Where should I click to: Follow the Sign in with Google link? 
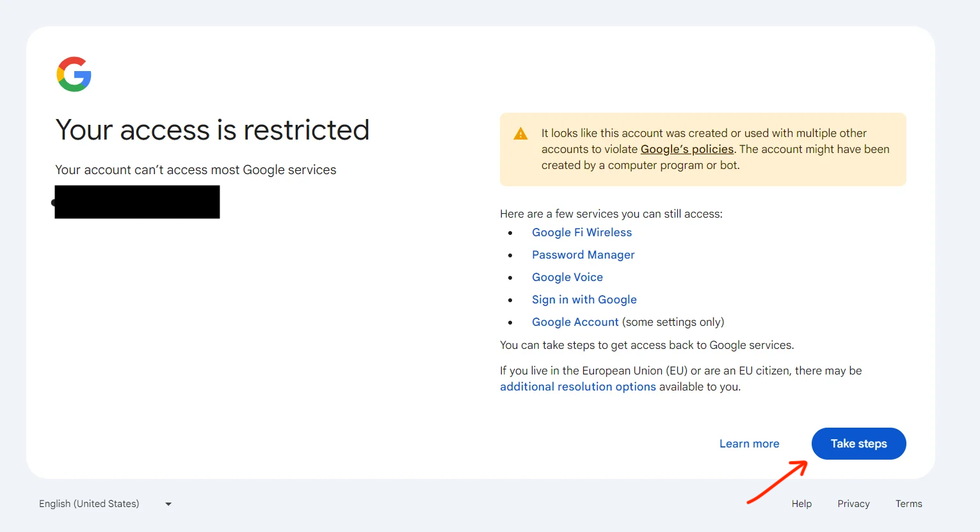(x=584, y=300)
